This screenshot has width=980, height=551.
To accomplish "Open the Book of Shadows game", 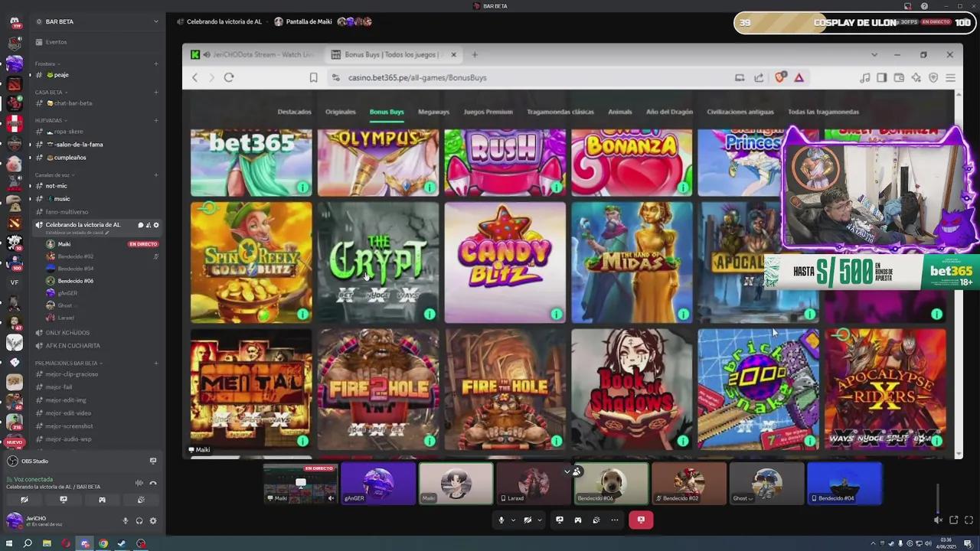I will coord(632,389).
